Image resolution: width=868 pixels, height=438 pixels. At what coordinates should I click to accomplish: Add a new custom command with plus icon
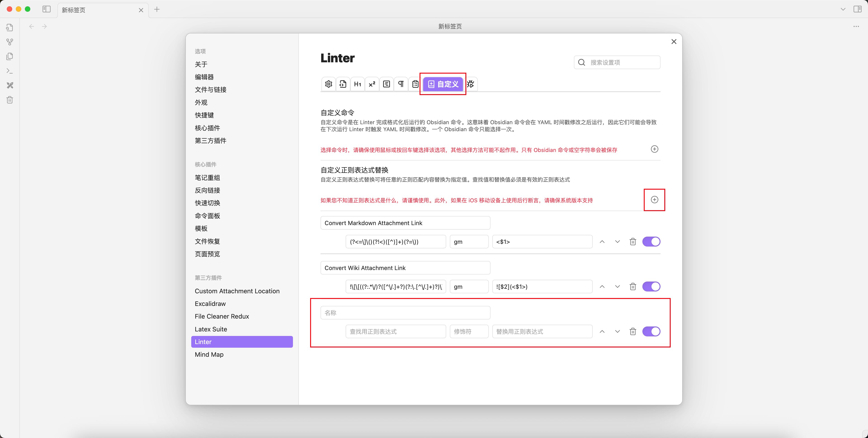654,149
